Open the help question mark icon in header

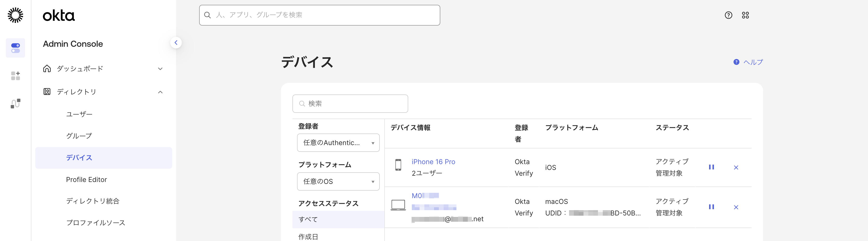point(728,15)
